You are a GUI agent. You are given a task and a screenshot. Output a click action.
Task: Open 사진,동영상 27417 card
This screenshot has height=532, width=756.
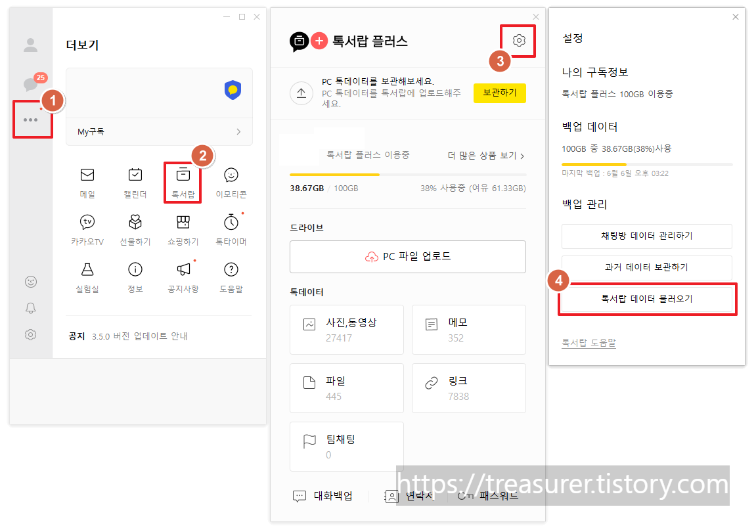pos(347,330)
